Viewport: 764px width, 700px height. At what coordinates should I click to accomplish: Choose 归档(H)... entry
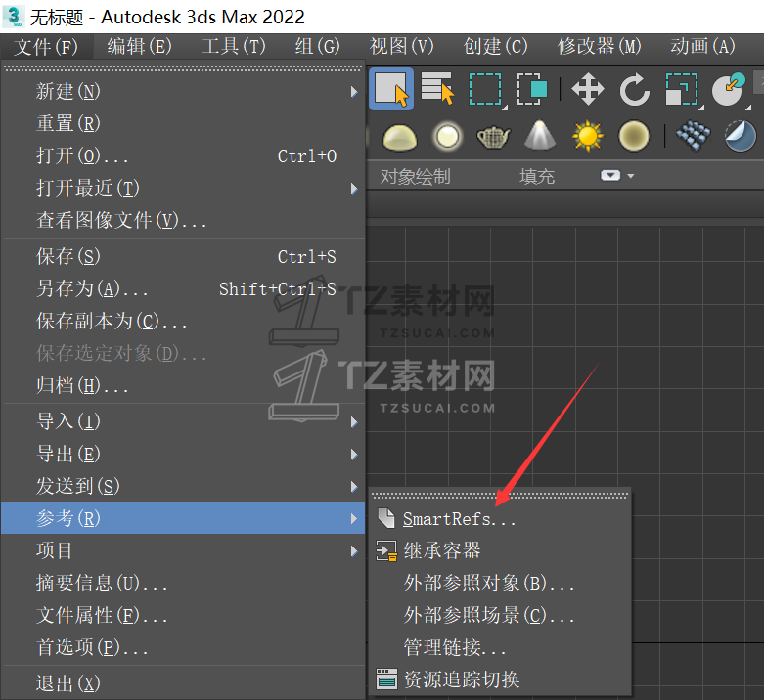pos(183,385)
